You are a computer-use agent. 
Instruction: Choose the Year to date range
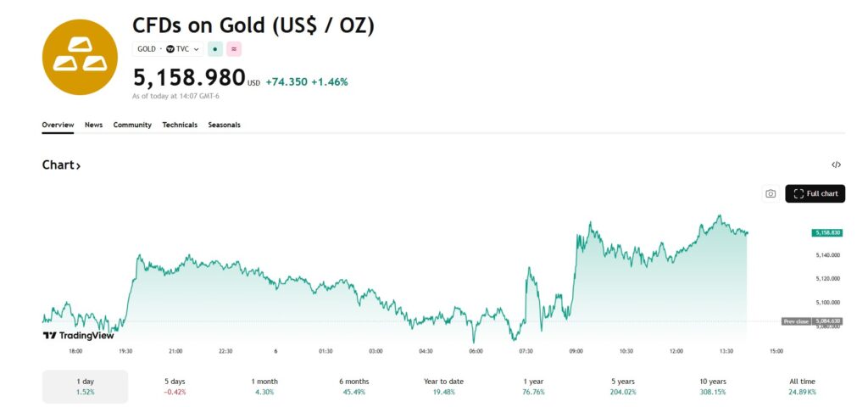click(443, 387)
